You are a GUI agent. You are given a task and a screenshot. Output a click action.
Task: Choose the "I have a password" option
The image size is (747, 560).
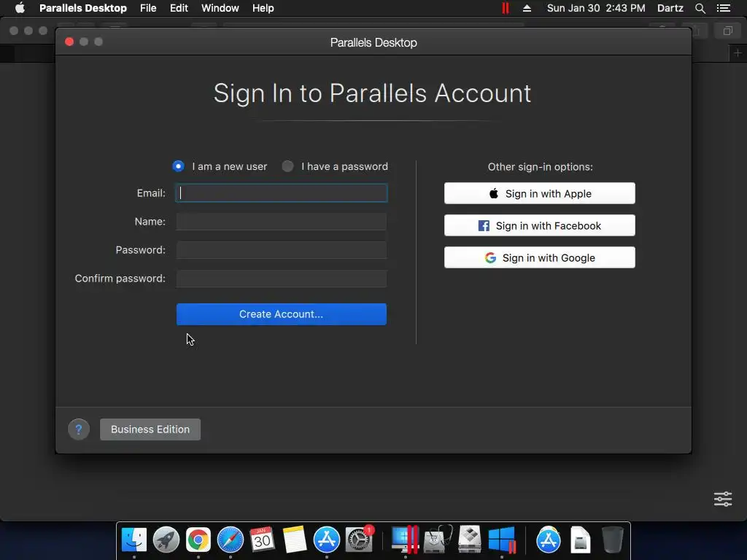pyautogui.click(x=287, y=166)
